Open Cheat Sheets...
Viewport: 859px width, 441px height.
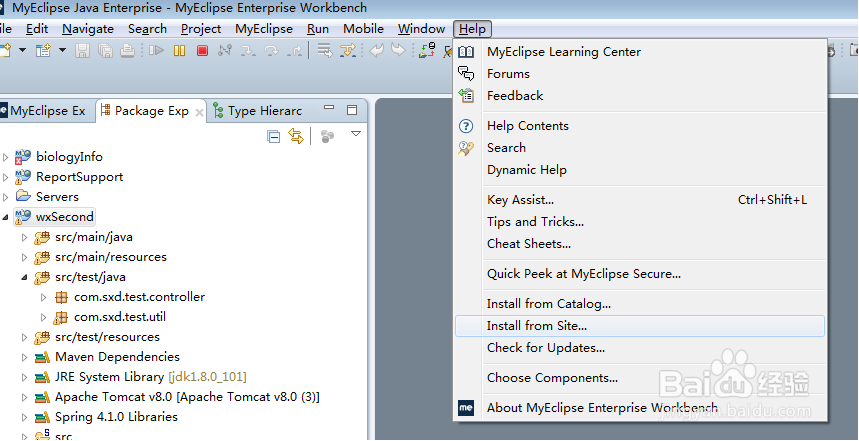[640, 243]
